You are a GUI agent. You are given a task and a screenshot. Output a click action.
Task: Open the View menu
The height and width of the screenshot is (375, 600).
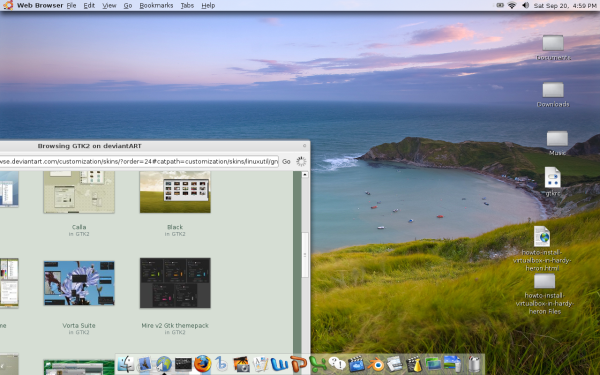(109, 5)
